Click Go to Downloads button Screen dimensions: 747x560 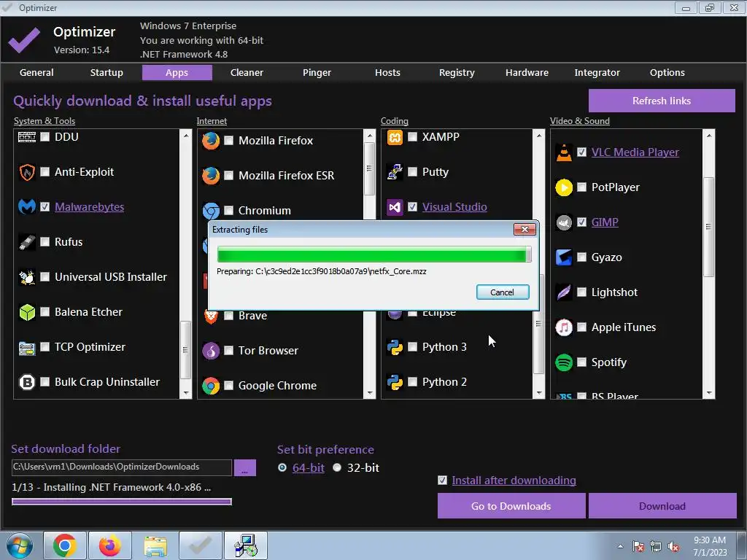click(511, 506)
